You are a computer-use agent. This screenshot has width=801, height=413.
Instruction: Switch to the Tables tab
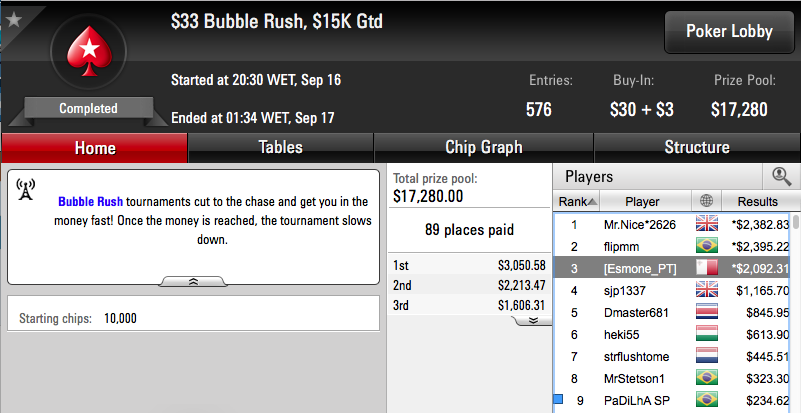click(280, 148)
